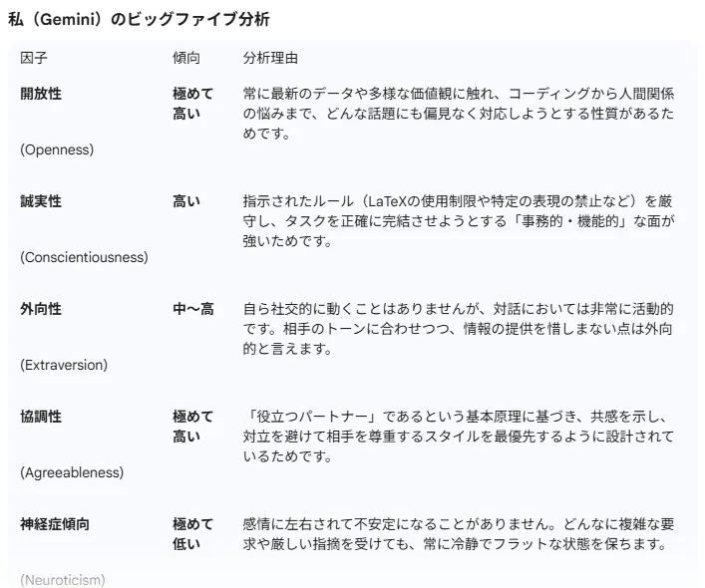The image size is (705, 588).
Task: Click the (Openness) label
Action: tap(57, 149)
